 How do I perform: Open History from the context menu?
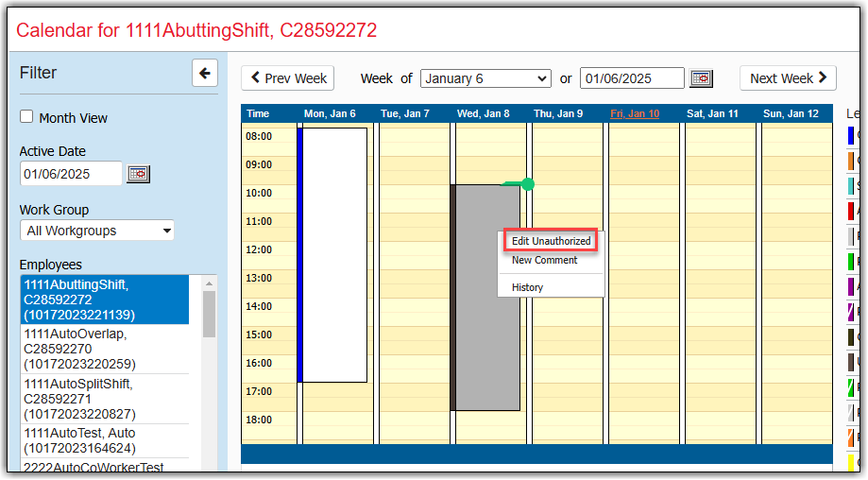click(527, 287)
